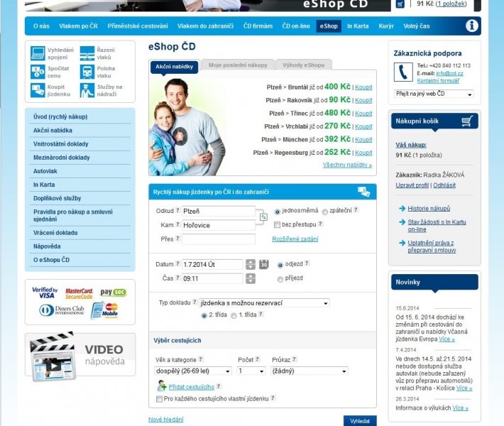Click help question mark beside Kam
This screenshot has width=504, height=426.
point(177,224)
